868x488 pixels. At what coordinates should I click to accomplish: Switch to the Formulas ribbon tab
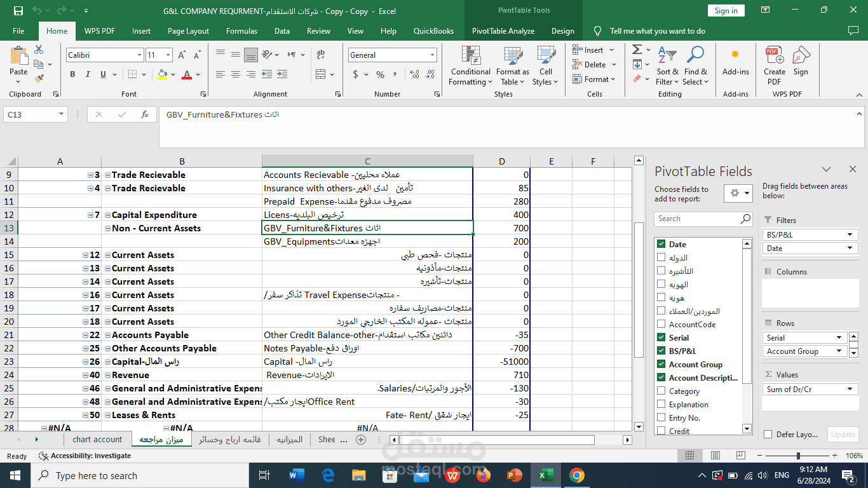coord(241,30)
